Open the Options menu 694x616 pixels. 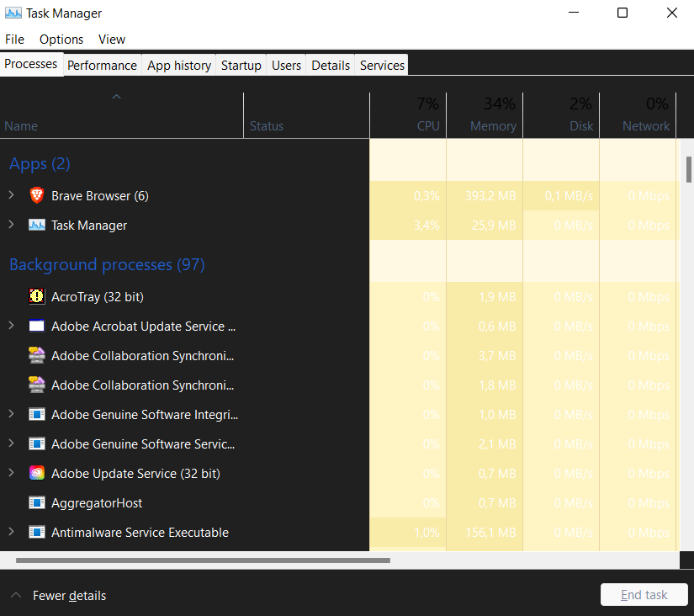click(x=61, y=40)
